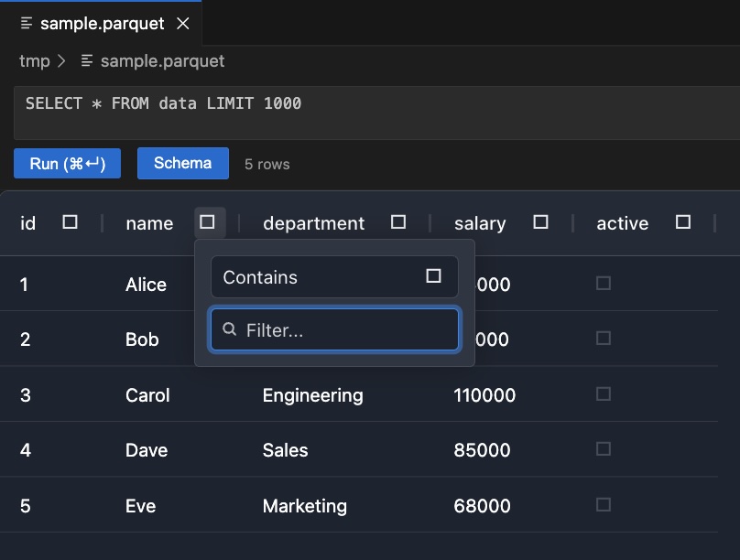This screenshot has height=560, width=740.
Task: Select the Alice name cell
Action: pos(146,285)
